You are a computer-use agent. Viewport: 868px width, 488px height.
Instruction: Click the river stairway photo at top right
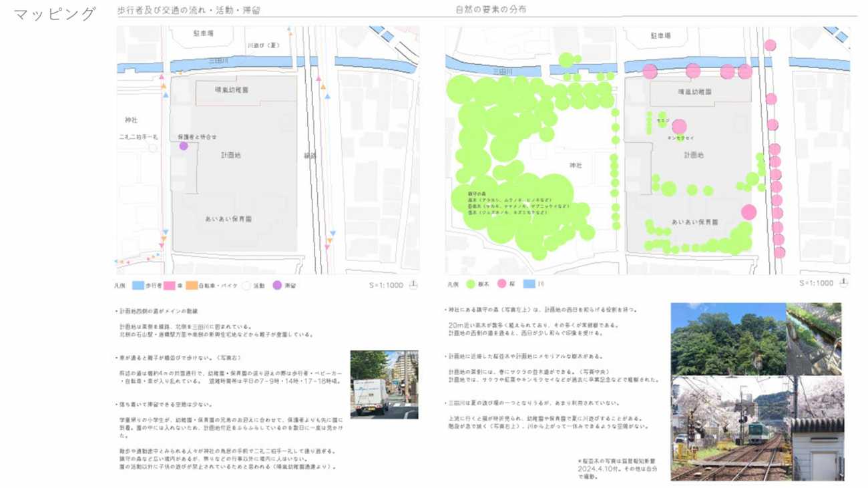pyautogui.click(x=815, y=339)
